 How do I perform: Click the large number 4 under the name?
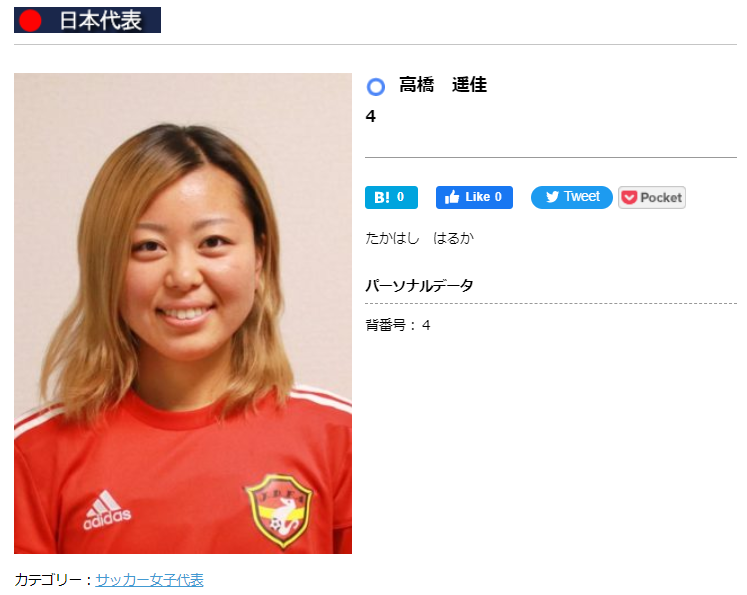point(371,116)
